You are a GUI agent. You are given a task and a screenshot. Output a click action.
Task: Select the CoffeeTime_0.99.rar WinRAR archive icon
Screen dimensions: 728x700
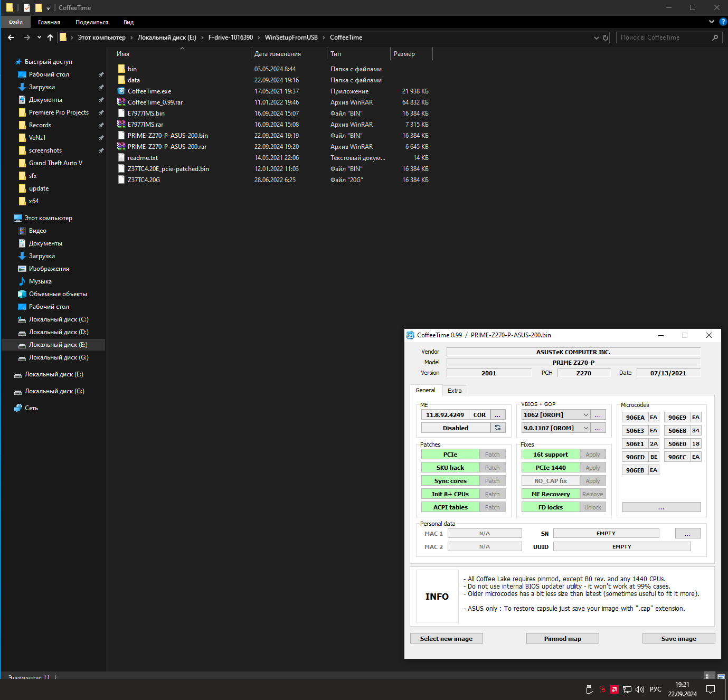(x=121, y=102)
